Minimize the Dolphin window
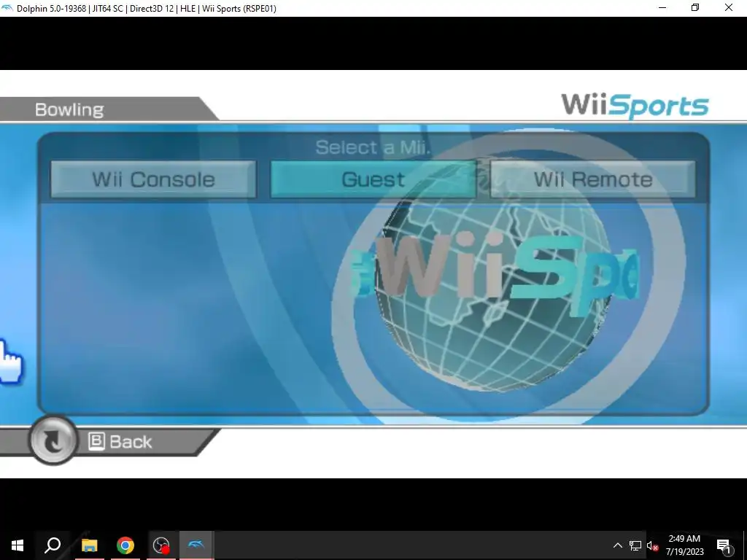This screenshot has height=560, width=747. coord(662,8)
